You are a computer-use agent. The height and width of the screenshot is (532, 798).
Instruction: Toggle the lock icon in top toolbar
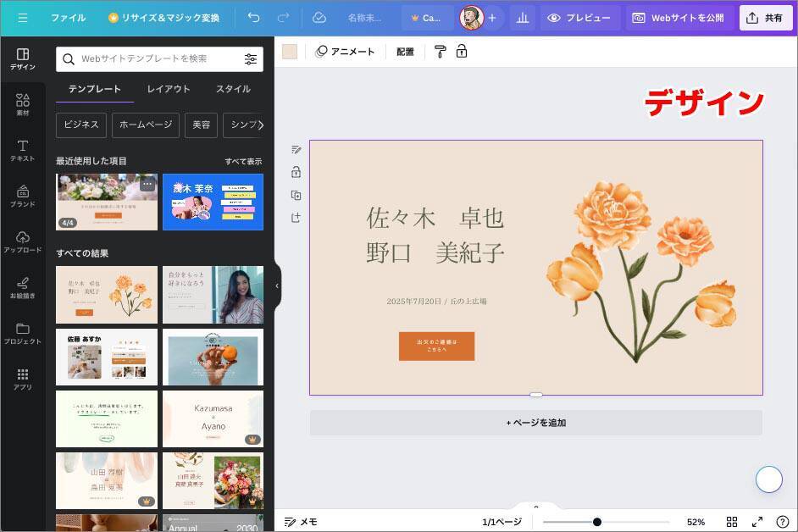pyautogui.click(x=462, y=52)
